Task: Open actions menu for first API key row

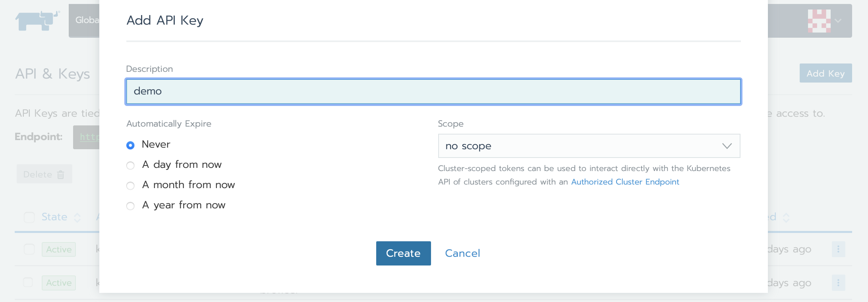Action: click(x=838, y=249)
